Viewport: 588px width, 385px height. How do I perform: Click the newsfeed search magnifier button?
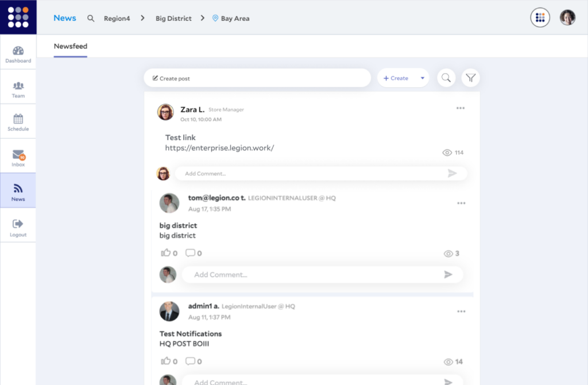tap(446, 78)
